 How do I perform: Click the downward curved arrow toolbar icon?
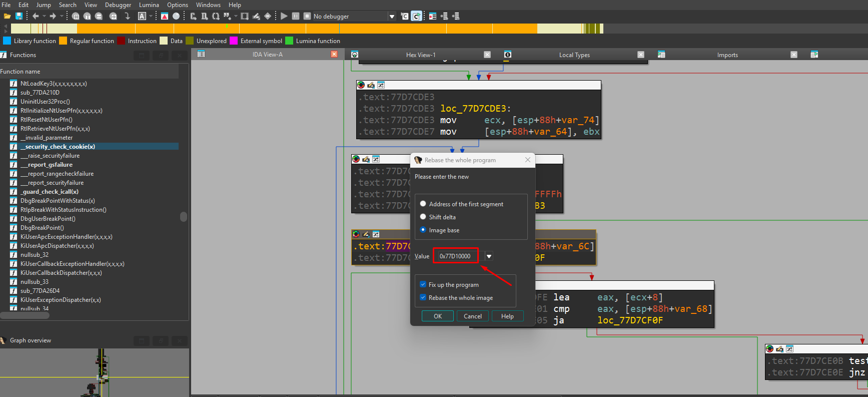coord(128,16)
